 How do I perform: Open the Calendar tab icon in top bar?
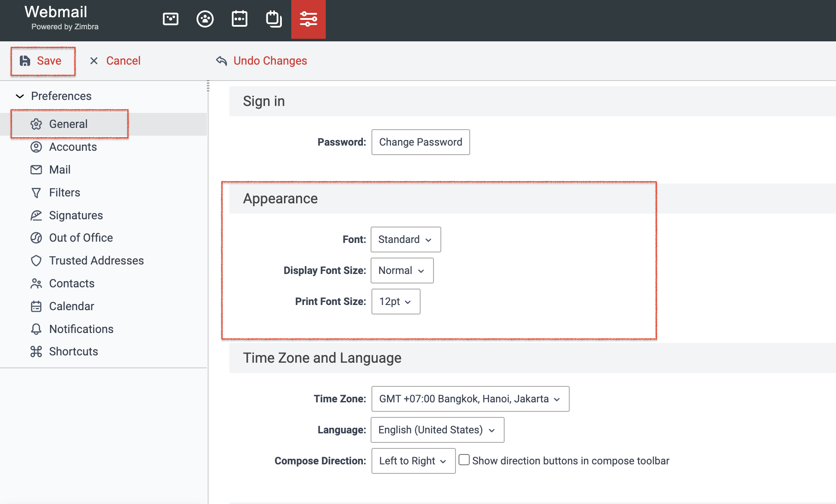point(240,19)
